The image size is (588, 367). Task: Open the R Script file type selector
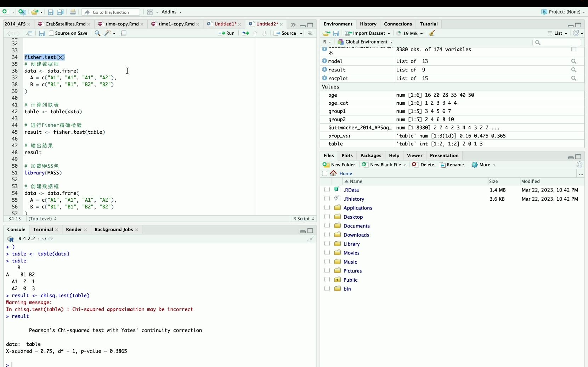pos(304,219)
